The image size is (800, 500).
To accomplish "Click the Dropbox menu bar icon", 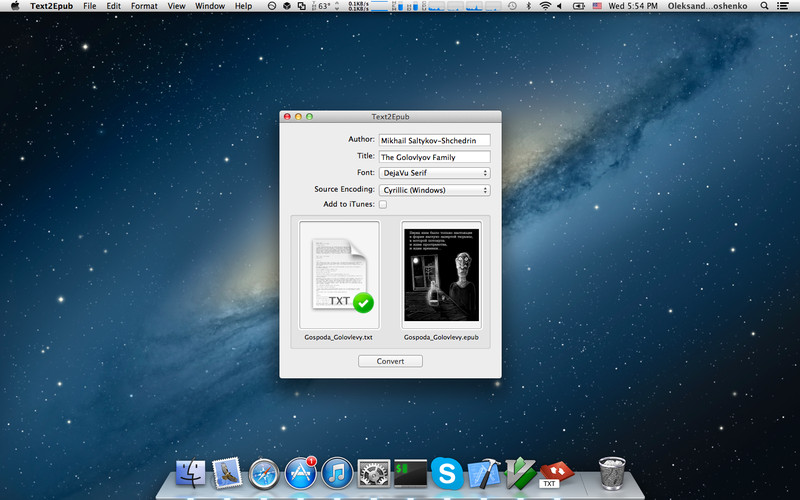I will coord(287,6).
